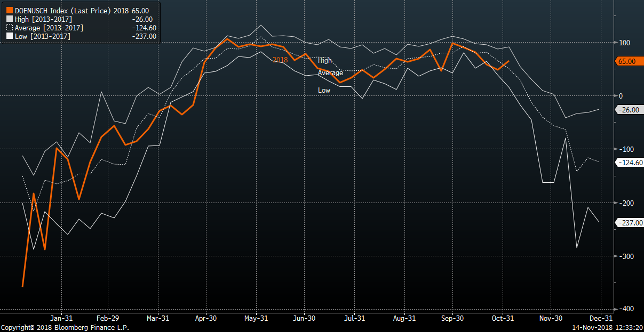Click the Feb-29 date axis label
This screenshot has height=332, width=644.
[107, 318]
